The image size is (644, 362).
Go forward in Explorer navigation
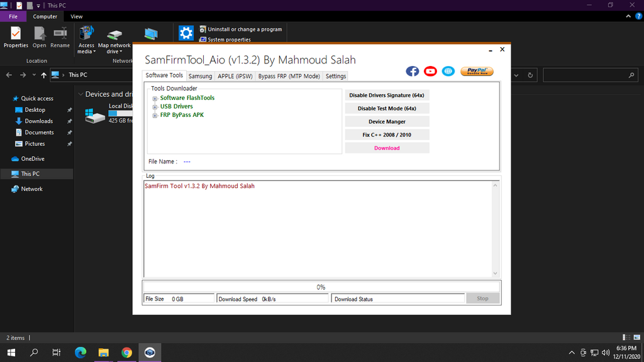tap(23, 75)
